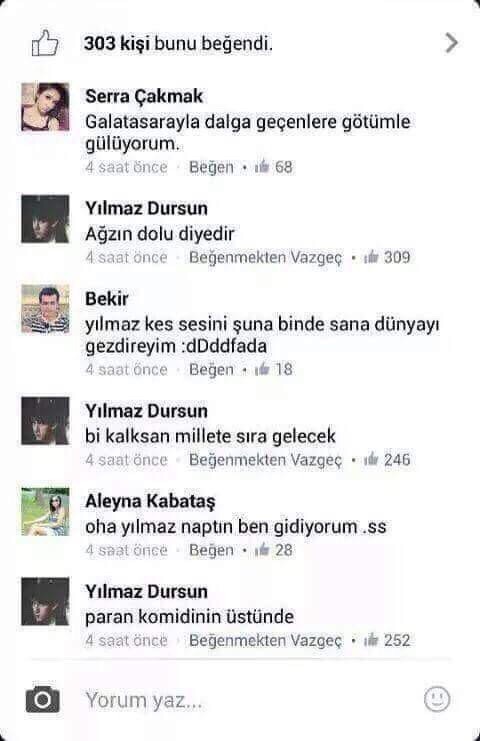The height and width of the screenshot is (741, 480).
Task: Unlike 'paran komidinin üstünde' via Beğenmekten Vazgeç
Action: coord(266,641)
